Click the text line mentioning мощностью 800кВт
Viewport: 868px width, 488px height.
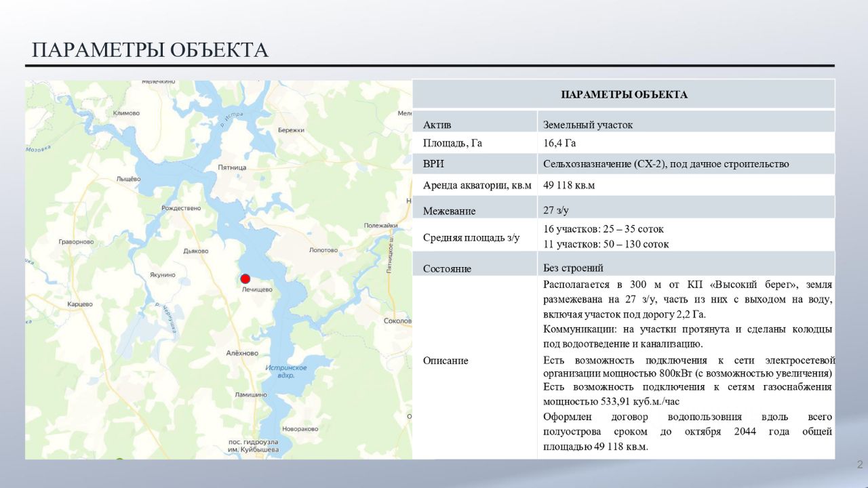click(x=688, y=373)
